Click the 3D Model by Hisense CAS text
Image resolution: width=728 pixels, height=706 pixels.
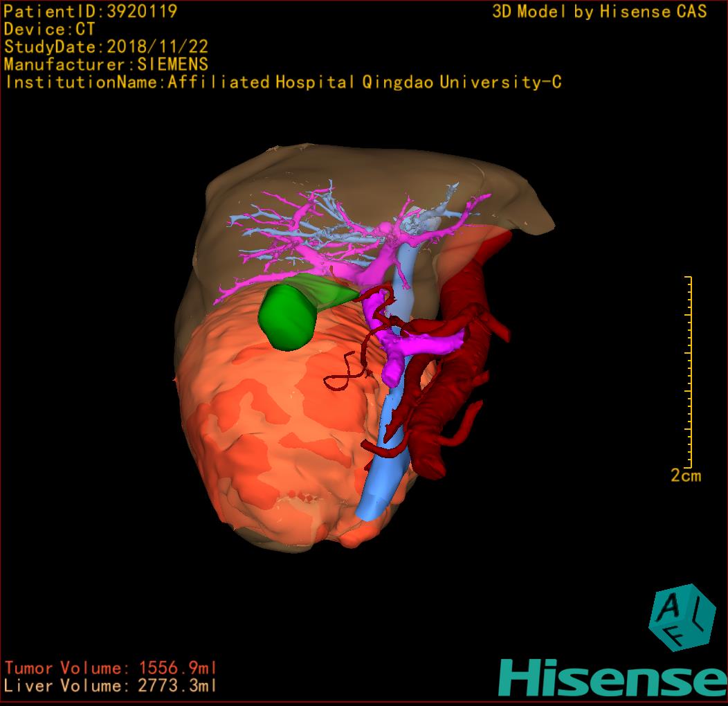tap(599, 11)
